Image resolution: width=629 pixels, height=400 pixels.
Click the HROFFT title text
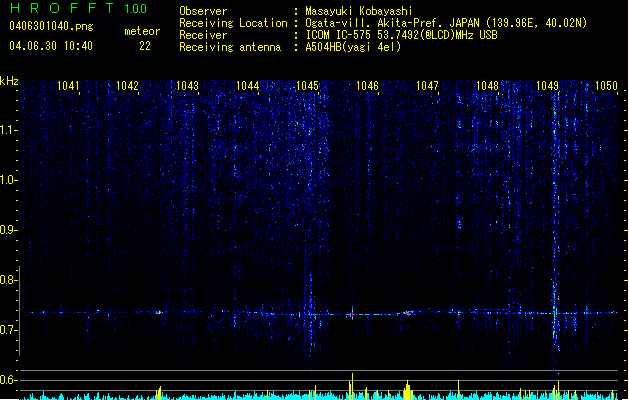62,8
